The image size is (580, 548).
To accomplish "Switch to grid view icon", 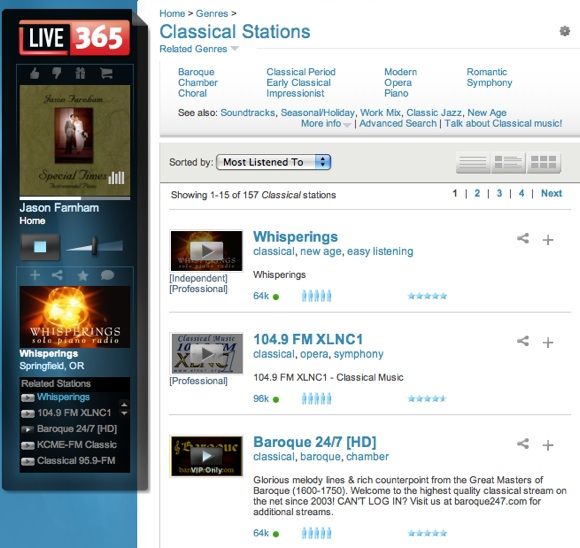I will 544,163.
